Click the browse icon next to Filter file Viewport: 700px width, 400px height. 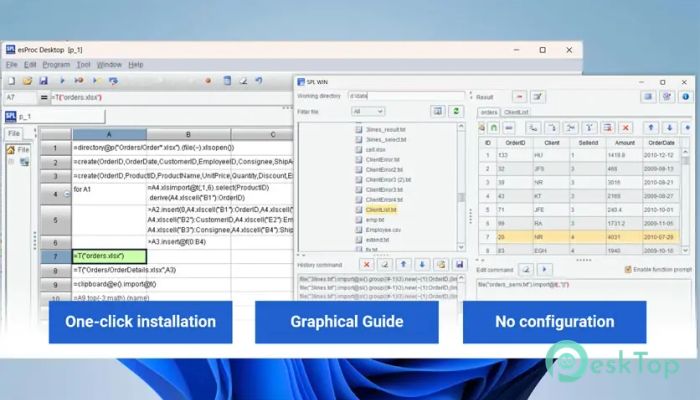438,111
